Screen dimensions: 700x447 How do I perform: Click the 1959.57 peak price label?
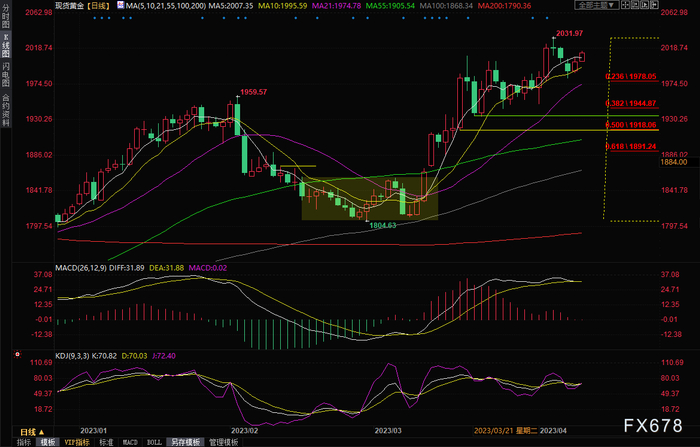[254, 92]
